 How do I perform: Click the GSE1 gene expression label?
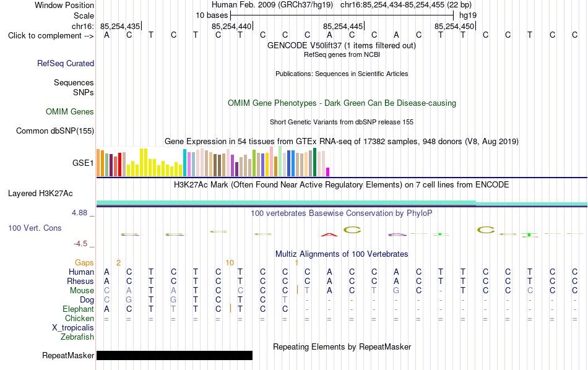(83, 163)
